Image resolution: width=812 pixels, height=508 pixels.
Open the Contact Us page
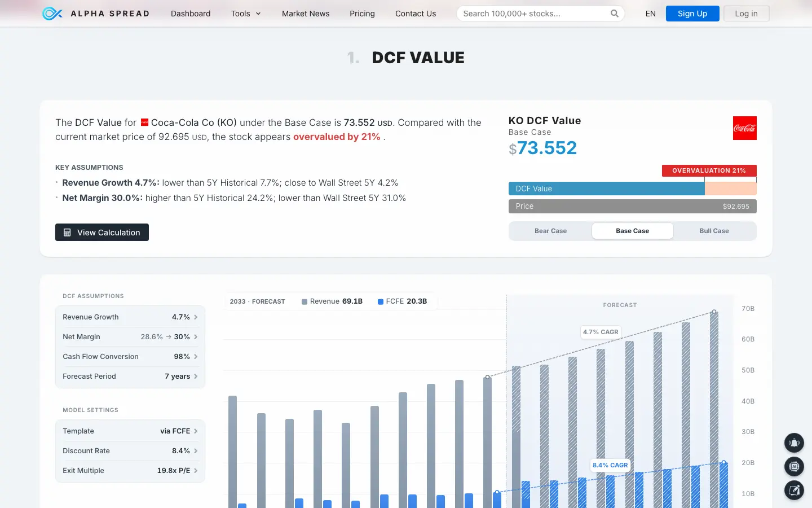(416, 14)
